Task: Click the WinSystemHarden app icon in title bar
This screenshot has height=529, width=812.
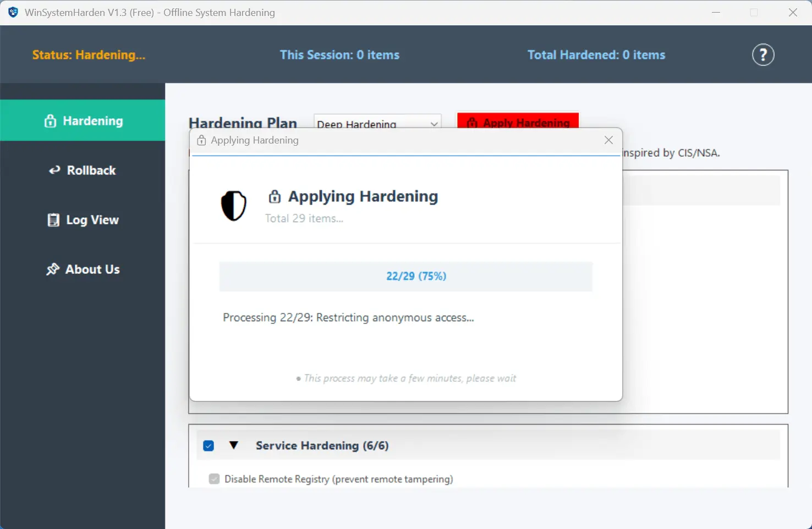Action: 13,12
